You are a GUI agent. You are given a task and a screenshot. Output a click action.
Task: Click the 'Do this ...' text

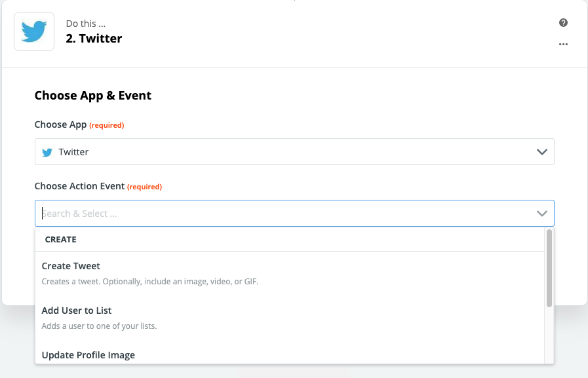85,24
